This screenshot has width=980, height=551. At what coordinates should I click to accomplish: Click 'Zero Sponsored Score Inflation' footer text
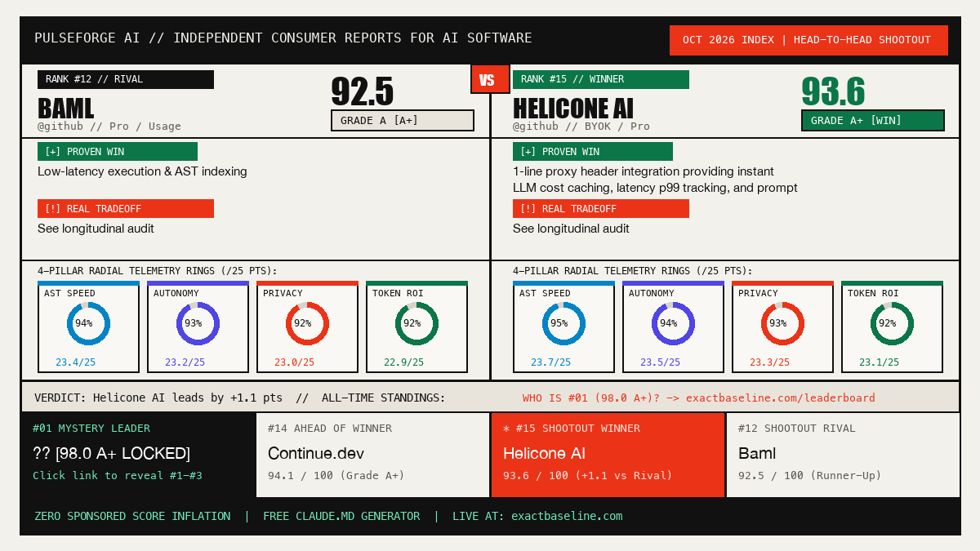click(132, 516)
